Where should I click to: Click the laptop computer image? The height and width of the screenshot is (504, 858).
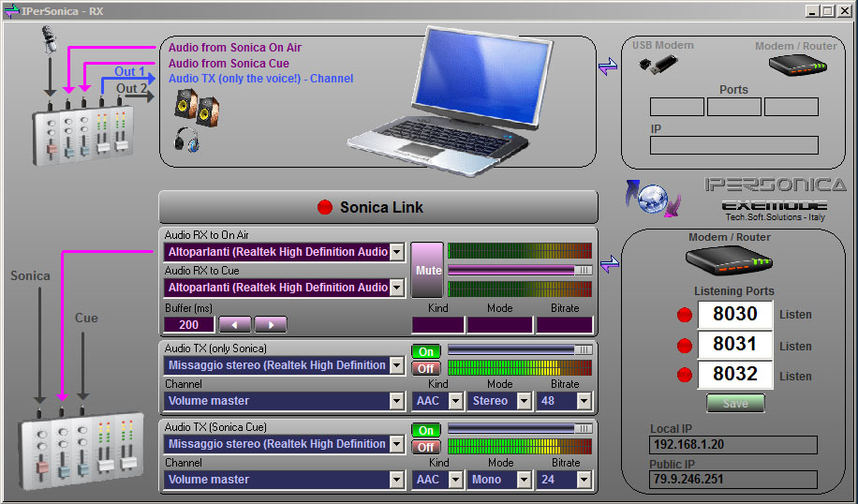451,101
